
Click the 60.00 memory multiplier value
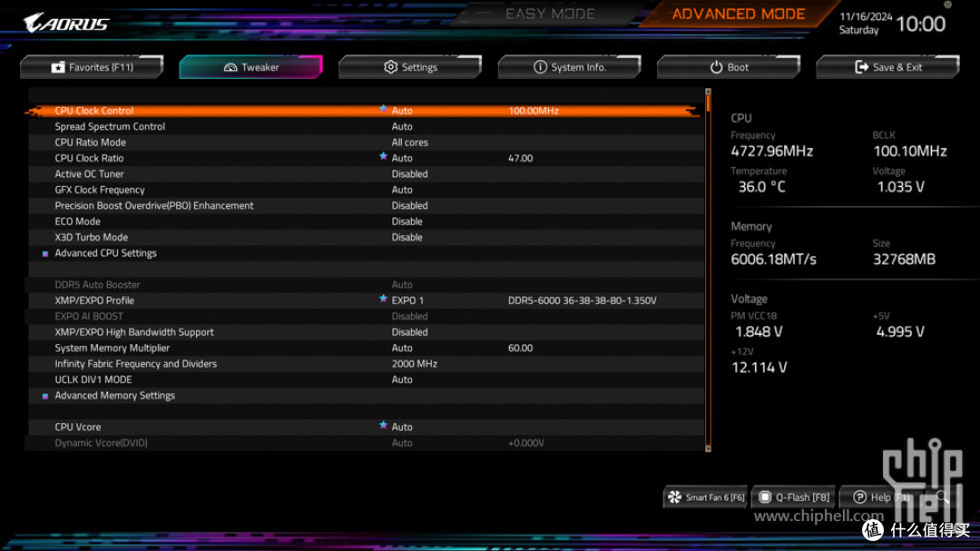(520, 349)
